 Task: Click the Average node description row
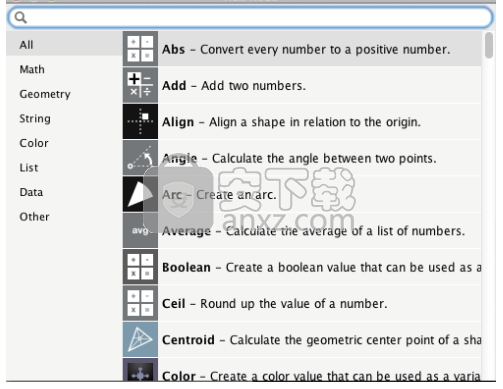[x=302, y=230]
